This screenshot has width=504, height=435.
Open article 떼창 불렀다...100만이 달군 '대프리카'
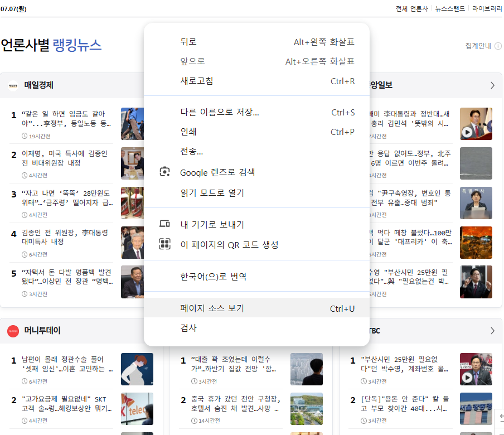pyautogui.click(x=410, y=237)
